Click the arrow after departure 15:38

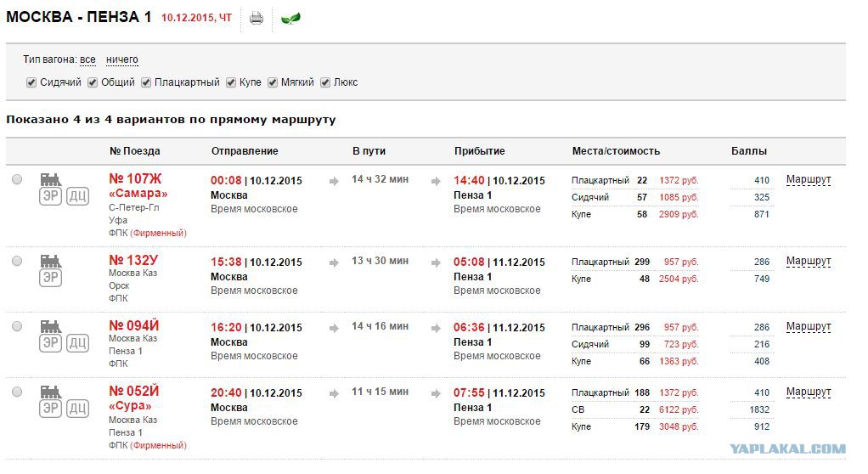point(334,262)
